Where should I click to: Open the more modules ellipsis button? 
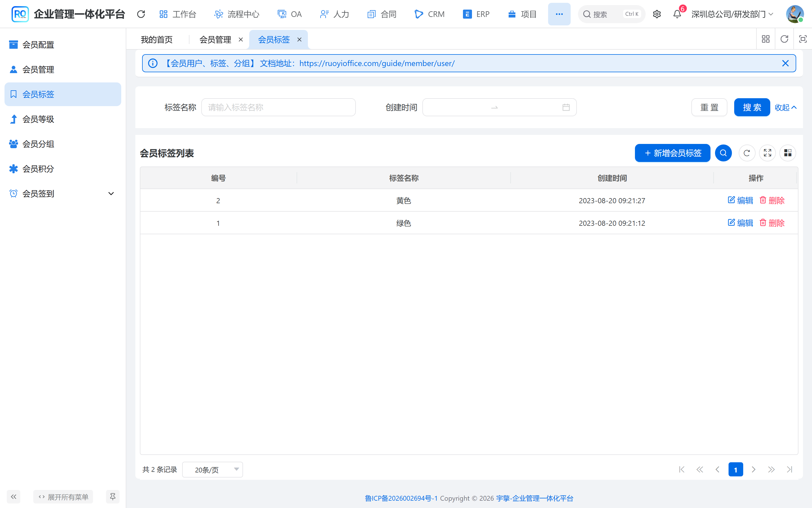click(x=559, y=14)
